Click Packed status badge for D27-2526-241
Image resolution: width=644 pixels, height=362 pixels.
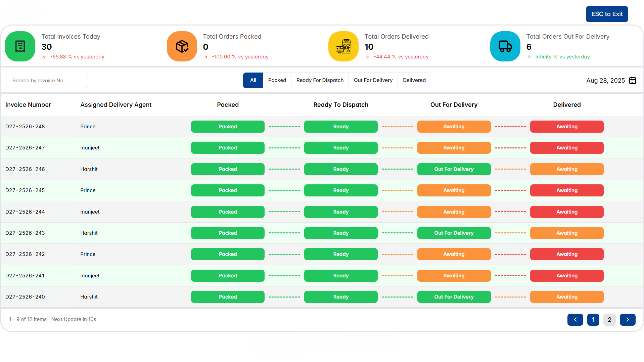tap(228, 276)
